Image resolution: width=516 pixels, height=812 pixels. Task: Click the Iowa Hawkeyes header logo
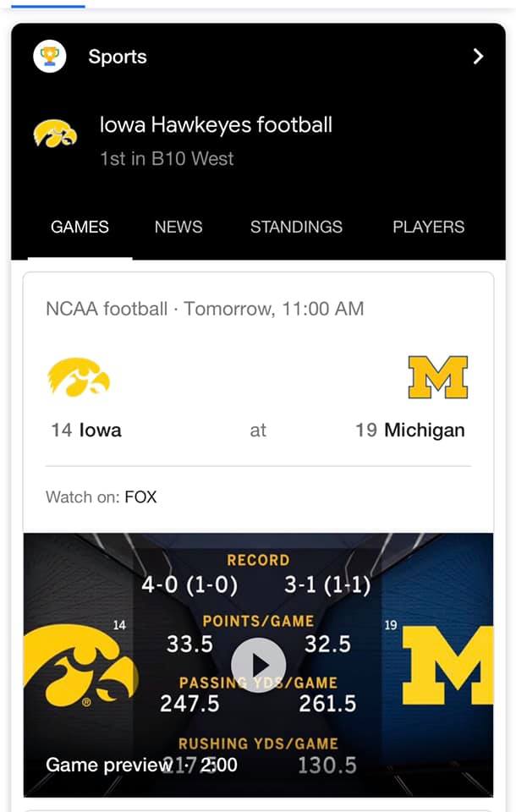click(x=56, y=134)
